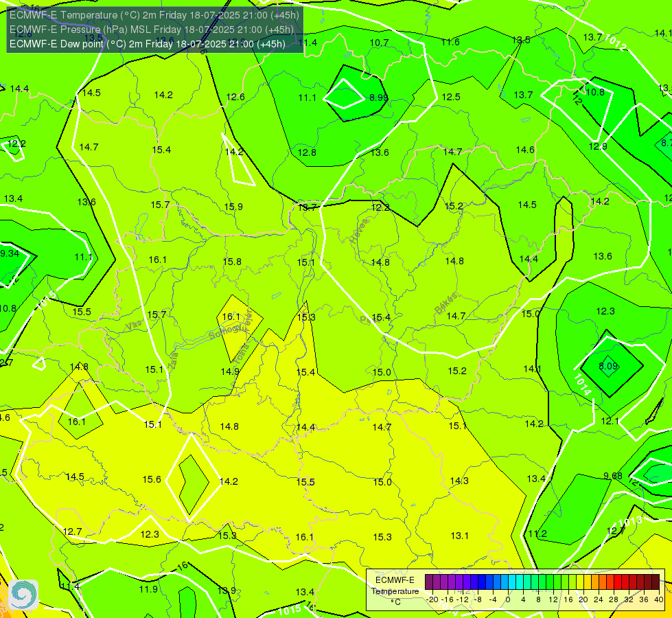Click the 1012 isobar label

615,43
